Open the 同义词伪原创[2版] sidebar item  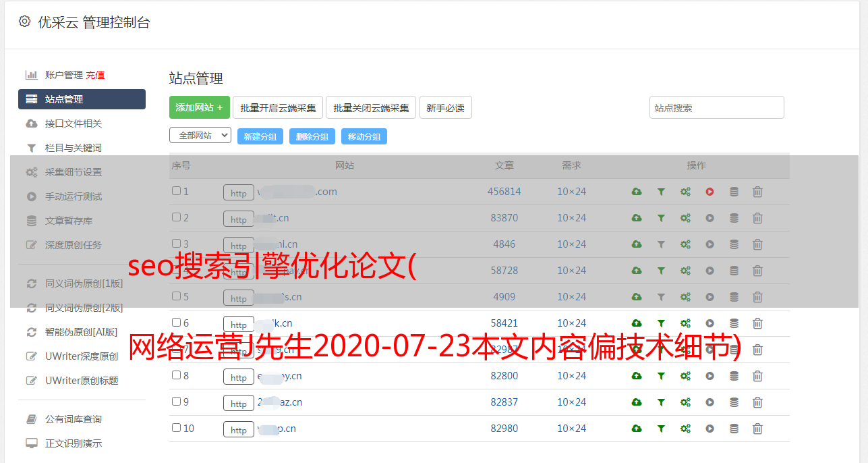tap(84, 308)
